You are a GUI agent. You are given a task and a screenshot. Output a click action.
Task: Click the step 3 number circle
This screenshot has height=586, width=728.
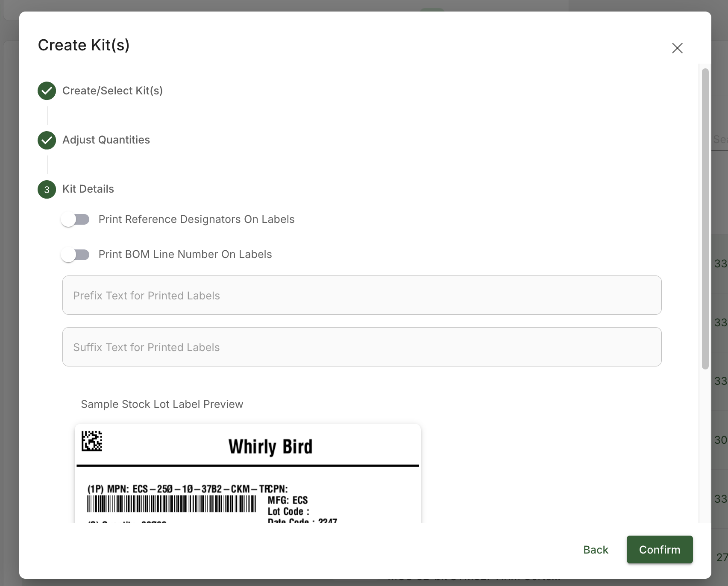click(47, 189)
